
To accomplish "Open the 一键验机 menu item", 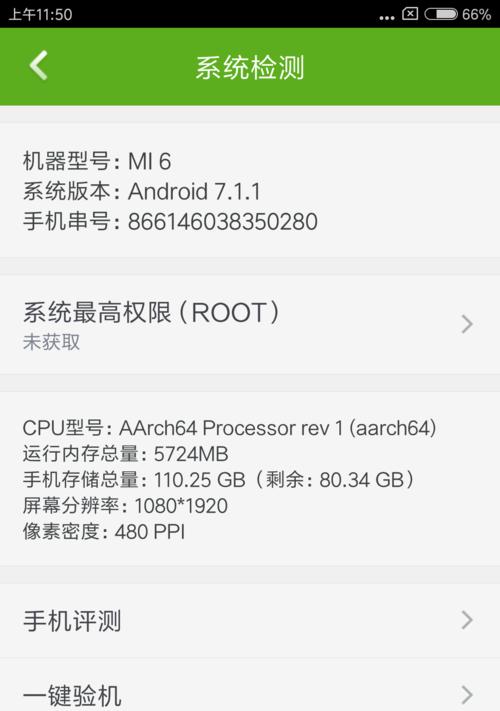I will tap(250, 685).
